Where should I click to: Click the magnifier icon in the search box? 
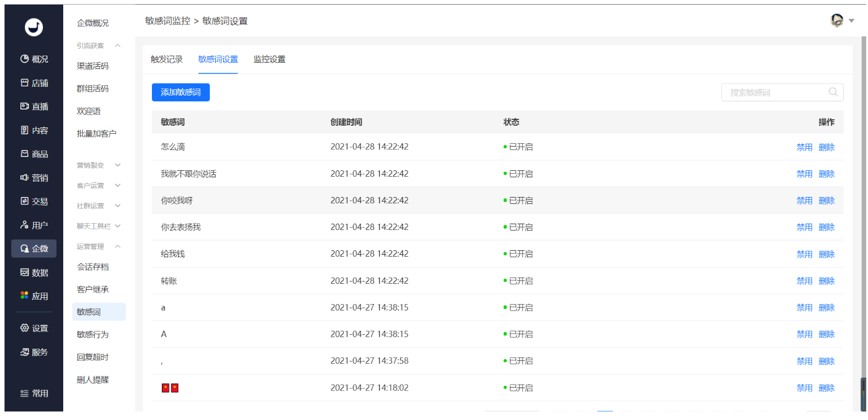(833, 92)
